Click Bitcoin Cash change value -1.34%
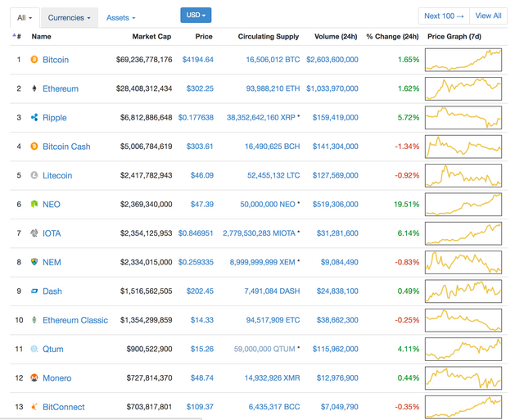Screen dimensions: 524x420 (x=407, y=147)
